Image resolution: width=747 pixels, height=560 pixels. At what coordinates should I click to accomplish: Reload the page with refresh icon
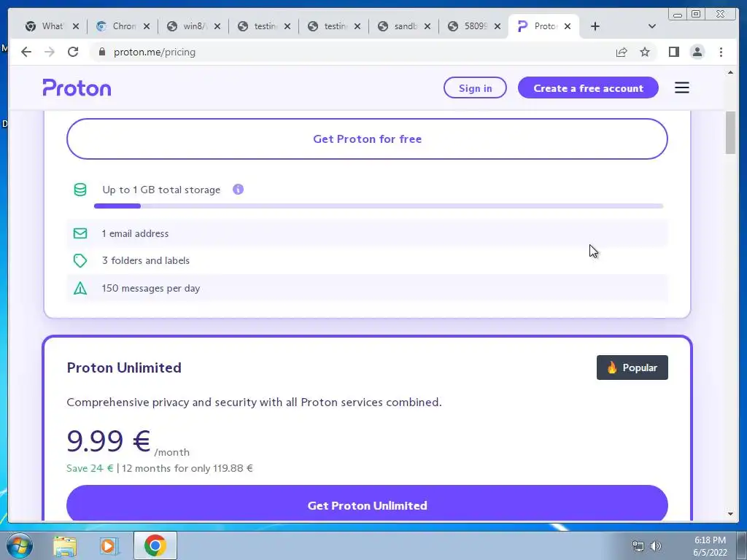pos(73,52)
